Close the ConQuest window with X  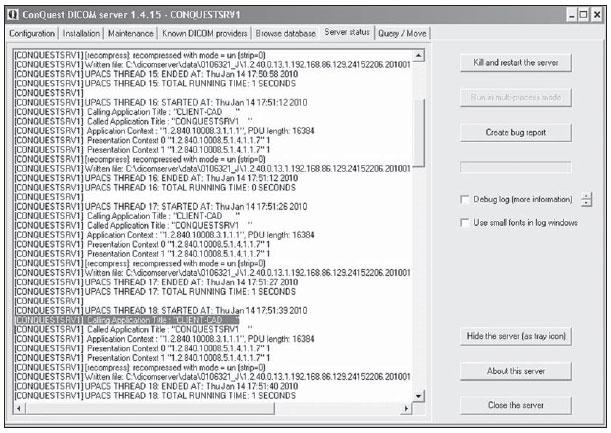(597, 15)
